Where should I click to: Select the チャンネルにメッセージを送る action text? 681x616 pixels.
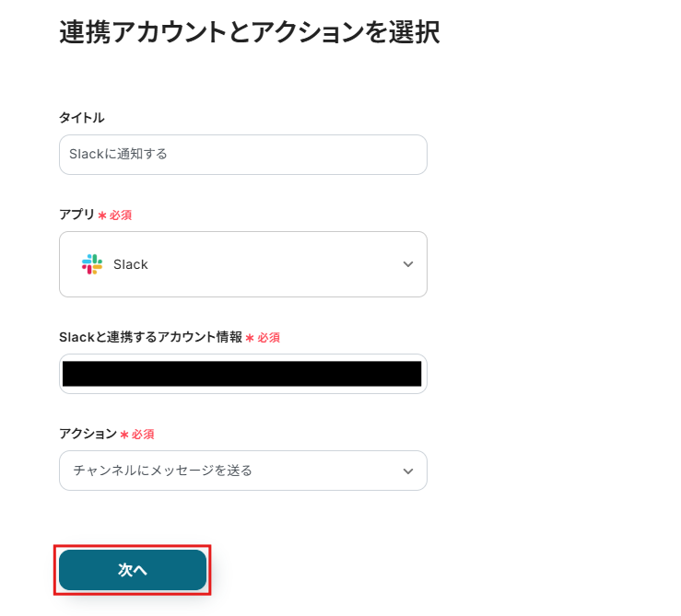pos(162,471)
